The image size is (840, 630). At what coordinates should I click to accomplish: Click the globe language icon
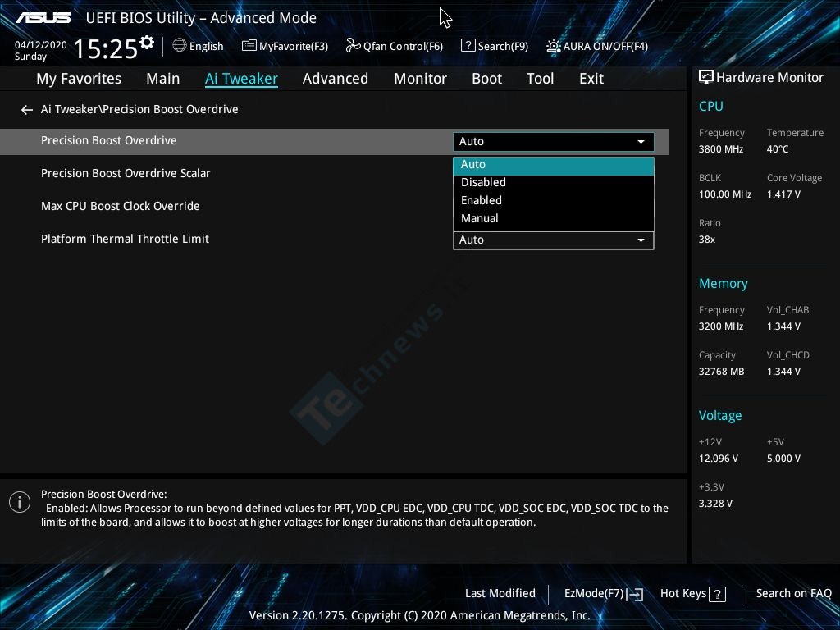tap(180, 46)
